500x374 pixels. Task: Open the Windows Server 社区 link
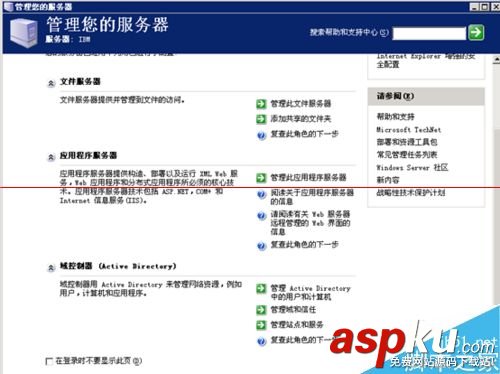tap(412, 167)
